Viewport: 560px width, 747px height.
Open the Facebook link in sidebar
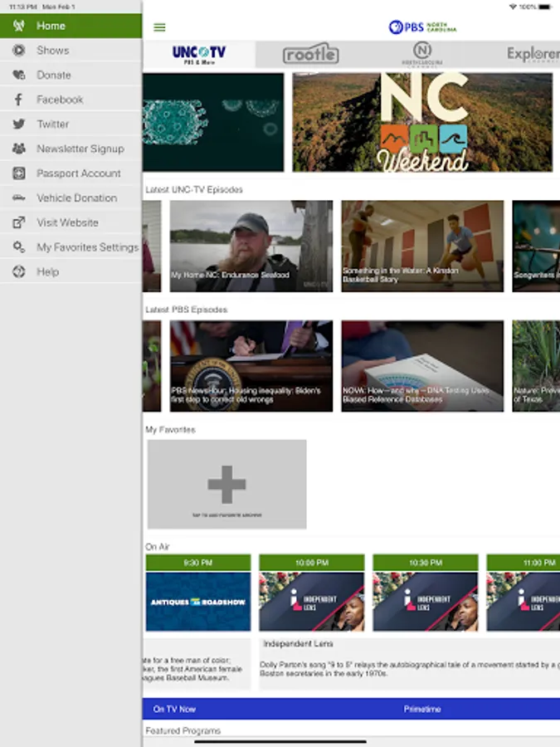[71, 100]
